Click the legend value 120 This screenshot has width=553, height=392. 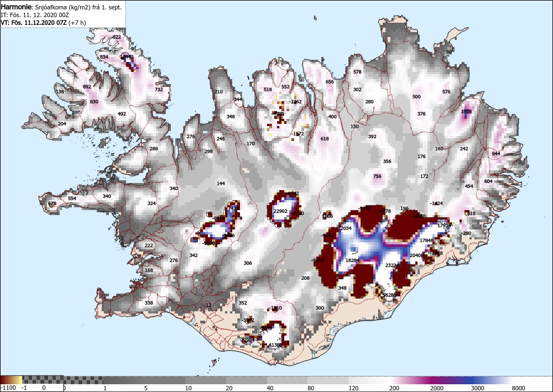pyautogui.click(x=354, y=388)
